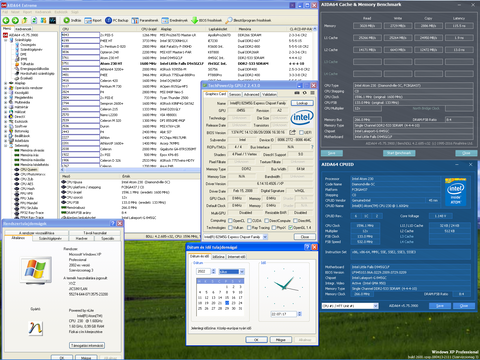The width and height of the screenshot is (480, 360).
Task: Open the CPU #1 / HTT Unit dropdown in CPUID
Action: [376, 306]
